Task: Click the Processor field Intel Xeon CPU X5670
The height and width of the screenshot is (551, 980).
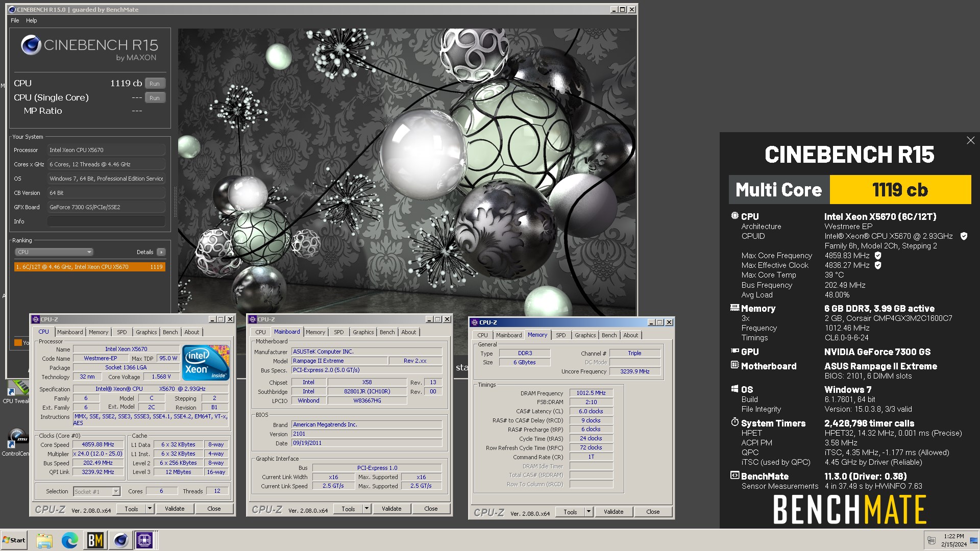Action: pyautogui.click(x=106, y=150)
